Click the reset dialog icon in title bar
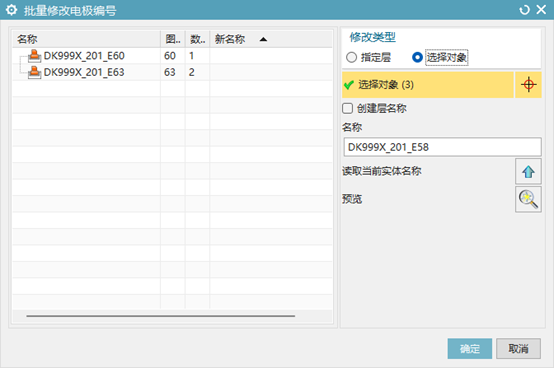554x368 pixels. [524, 10]
